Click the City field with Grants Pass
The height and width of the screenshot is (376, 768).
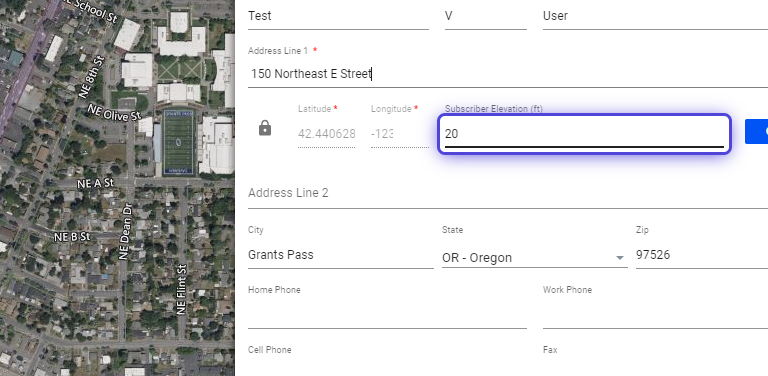(340, 255)
